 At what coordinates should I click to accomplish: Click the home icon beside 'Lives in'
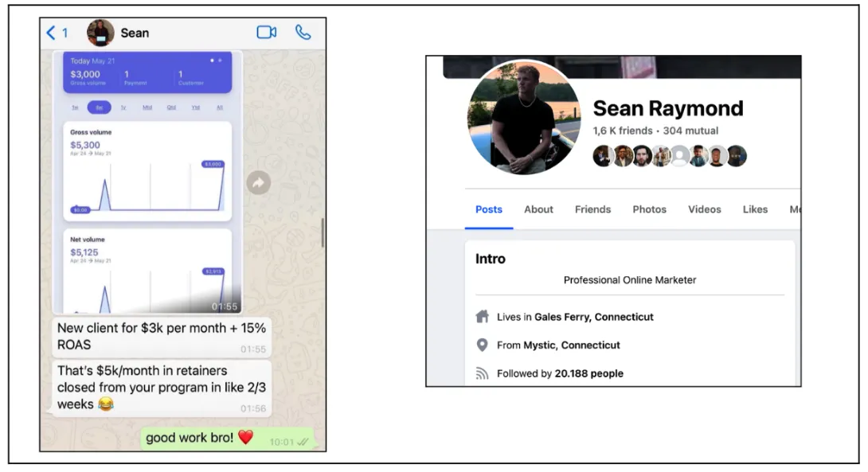(482, 317)
